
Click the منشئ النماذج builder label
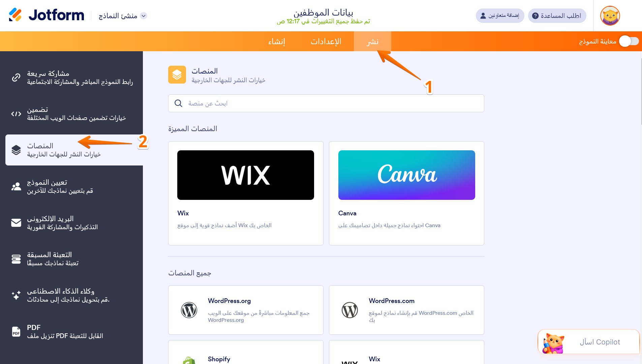(x=118, y=16)
